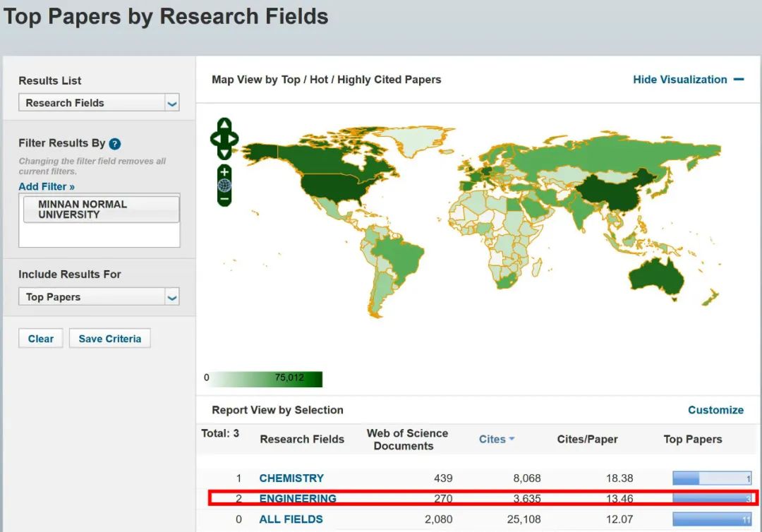Zoom in on the world map
Viewport: 762px width, 532px height.
click(x=224, y=171)
